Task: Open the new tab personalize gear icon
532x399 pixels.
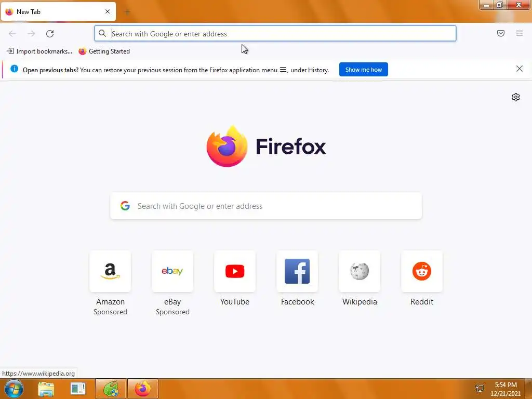Action: (x=516, y=97)
